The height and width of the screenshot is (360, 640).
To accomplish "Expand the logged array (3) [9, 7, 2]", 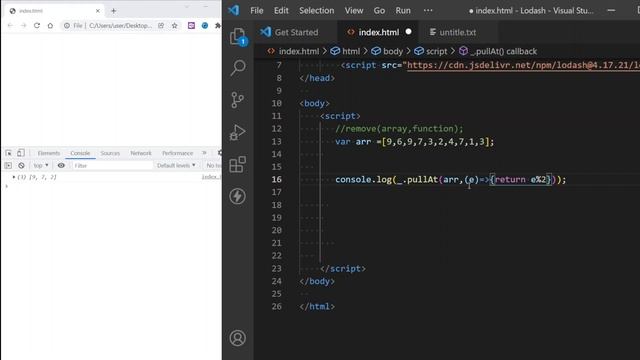I will pyautogui.click(x=14, y=177).
